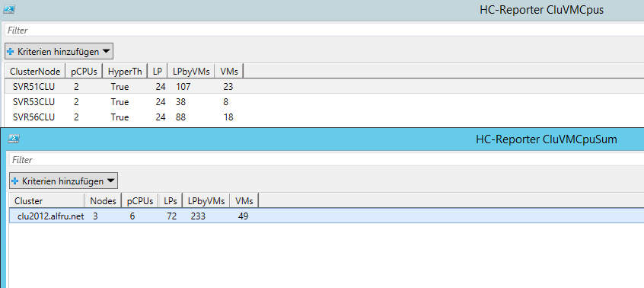Click LP value 24 in SVR51CLU row

(x=161, y=87)
